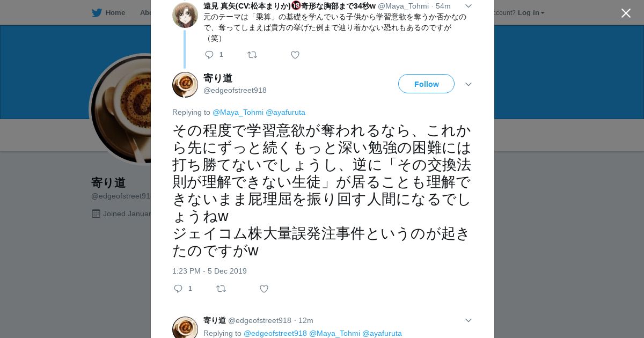Follow the 寄り道 account
Screen dimensions: 644x338
click(426, 84)
